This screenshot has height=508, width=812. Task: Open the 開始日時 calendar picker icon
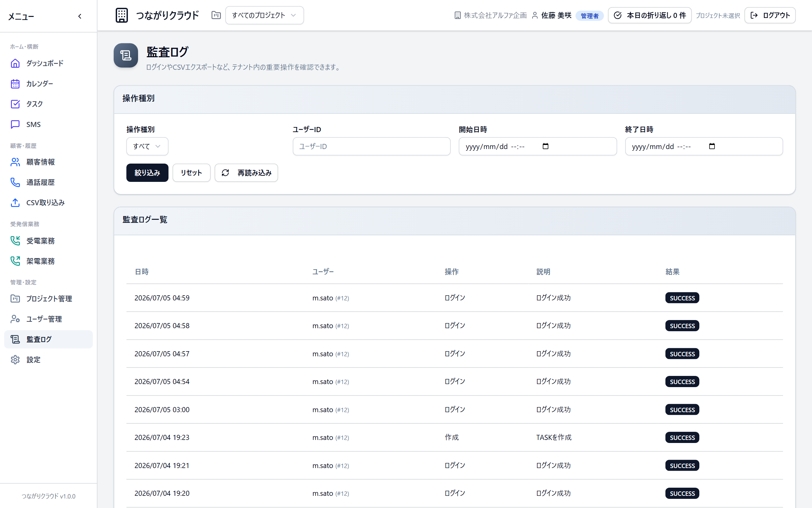pos(545,146)
